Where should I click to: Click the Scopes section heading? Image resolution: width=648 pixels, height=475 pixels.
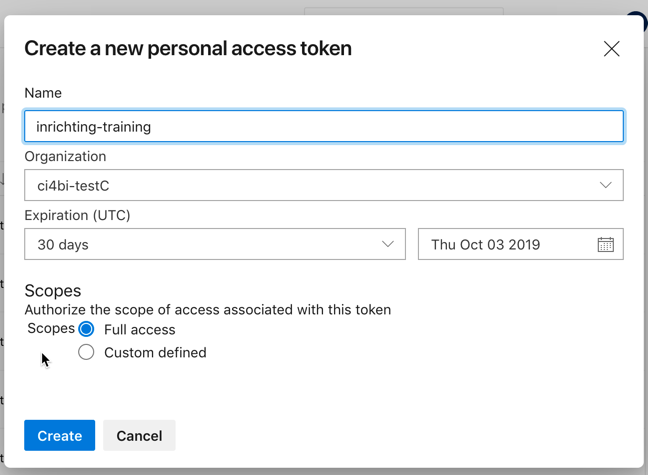click(53, 291)
